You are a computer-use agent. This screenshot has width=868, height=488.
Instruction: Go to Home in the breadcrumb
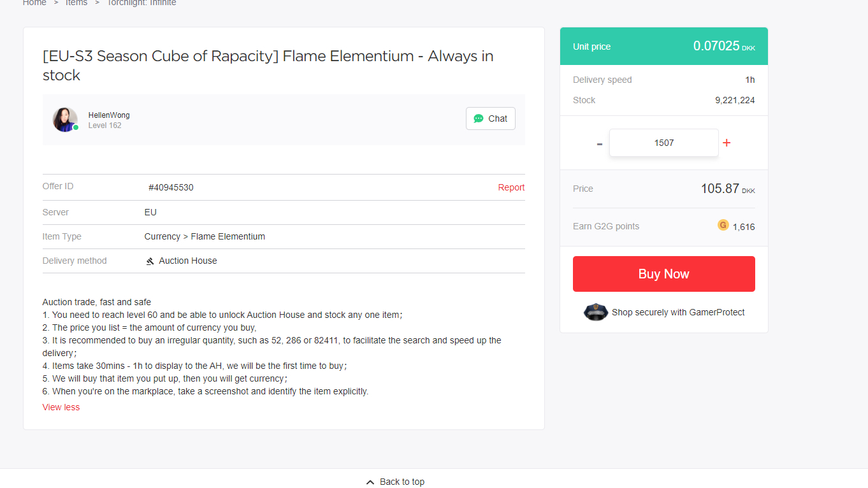[x=34, y=3]
